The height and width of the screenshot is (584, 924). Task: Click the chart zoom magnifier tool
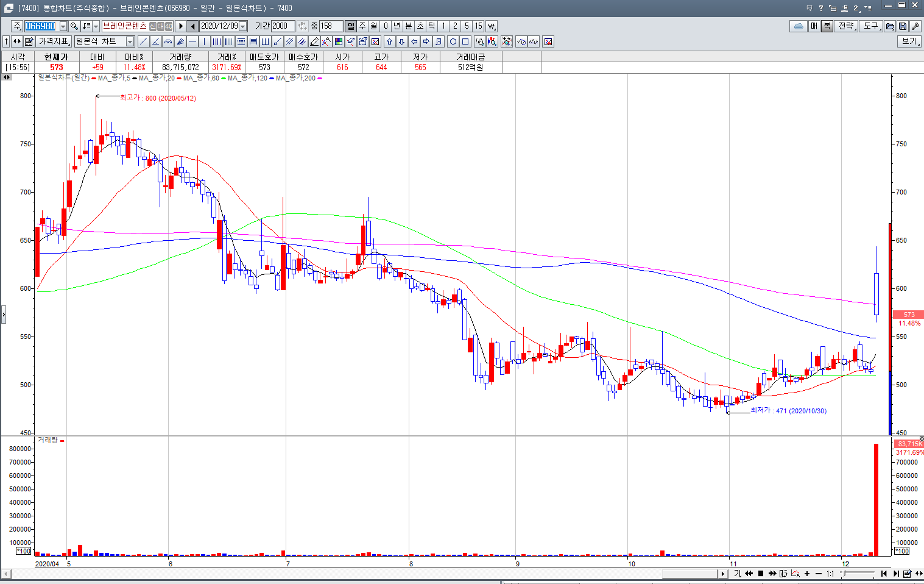coord(480,41)
